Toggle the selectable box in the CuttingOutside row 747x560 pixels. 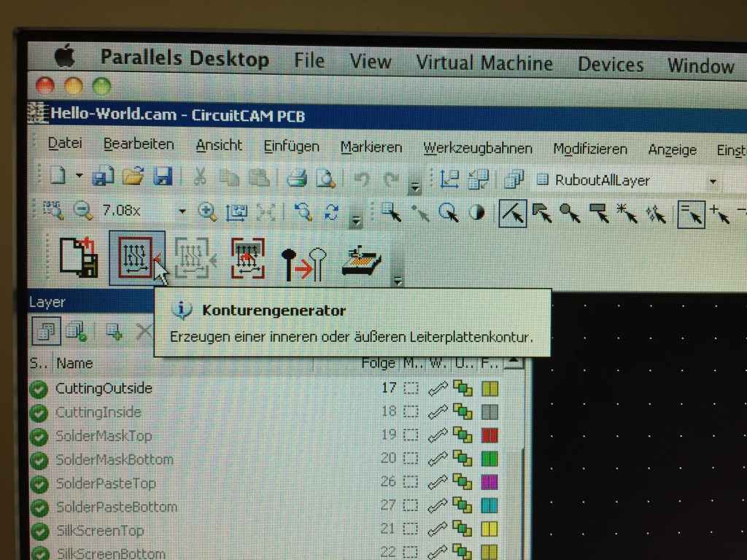point(411,388)
